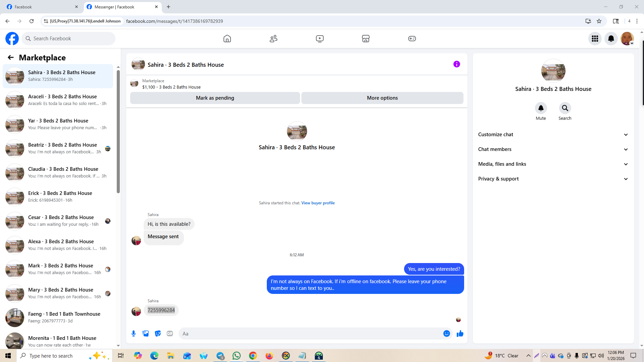The height and width of the screenshot is (362, 644).
Task: Click the "Hi, is this available?" message
Action: [x=169, y=224]
